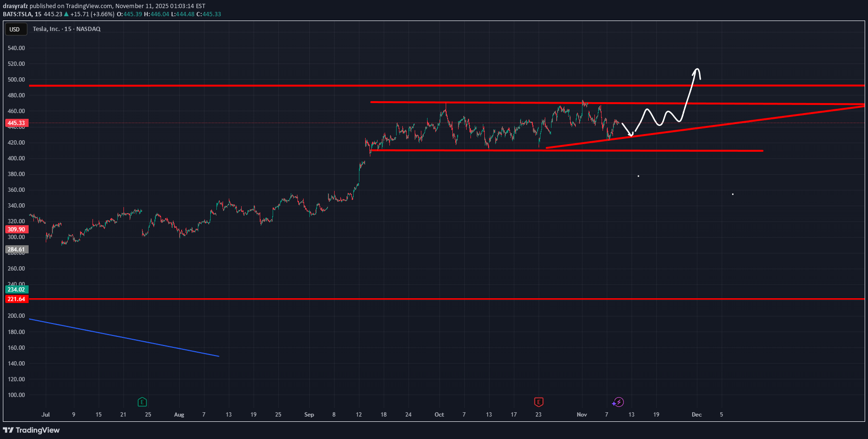Click the purple lightning event marker

[618, 402]
